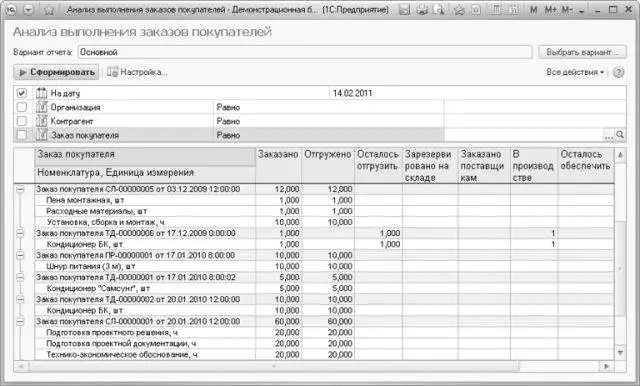
Task: Click the В производстве column header
Action: [534, 166]
